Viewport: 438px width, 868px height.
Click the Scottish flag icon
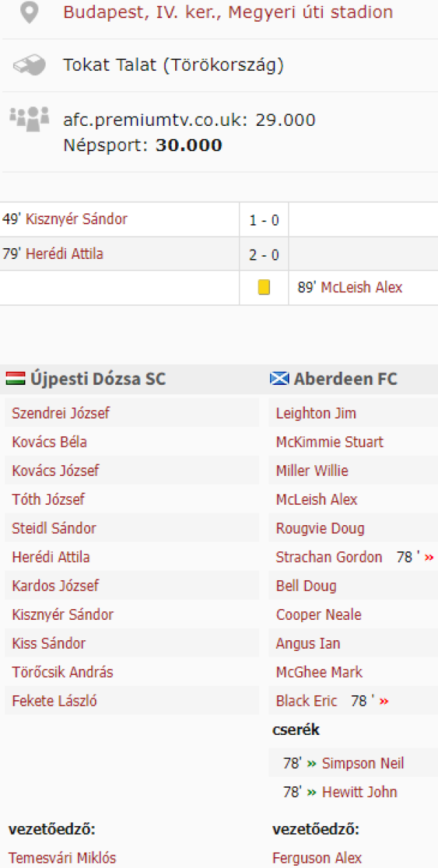tap(279, 378)
